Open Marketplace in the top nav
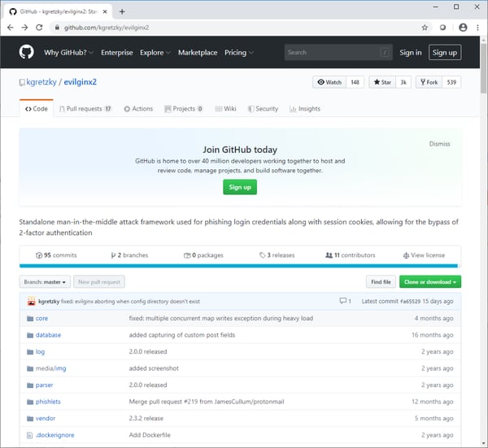The height and width of the screenshot is (448, 488). (198, 52)
